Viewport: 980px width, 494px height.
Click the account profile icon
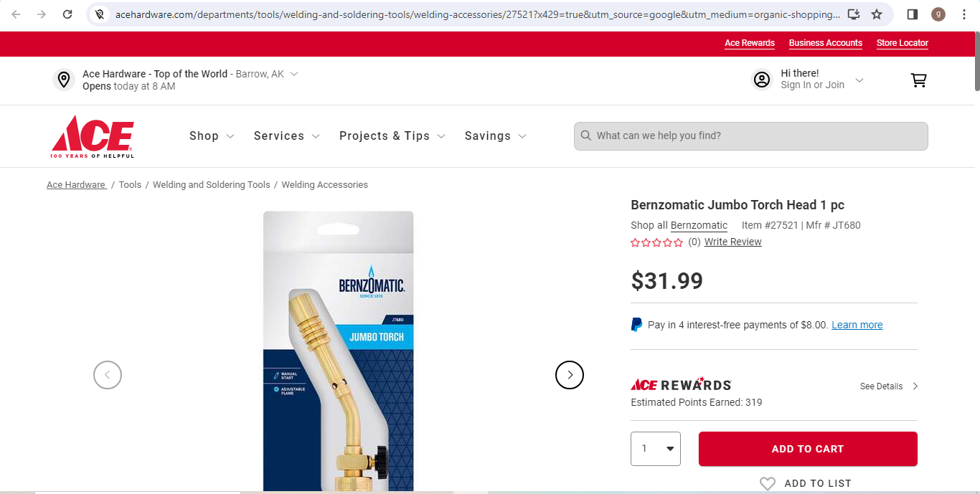tap(761, 79)
